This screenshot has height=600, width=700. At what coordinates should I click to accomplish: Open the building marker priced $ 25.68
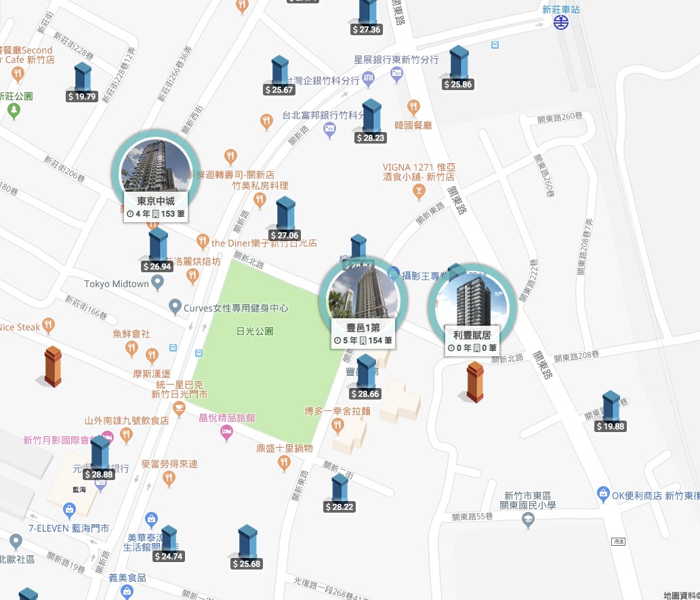point(247,547)
